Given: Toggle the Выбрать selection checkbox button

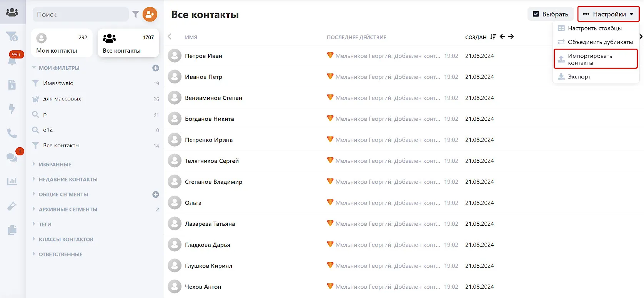Looking at the screenshot, I should click(x=551, y=14).
